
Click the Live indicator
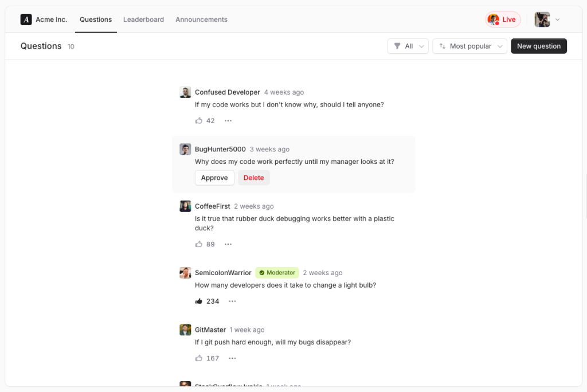[503, 19]
